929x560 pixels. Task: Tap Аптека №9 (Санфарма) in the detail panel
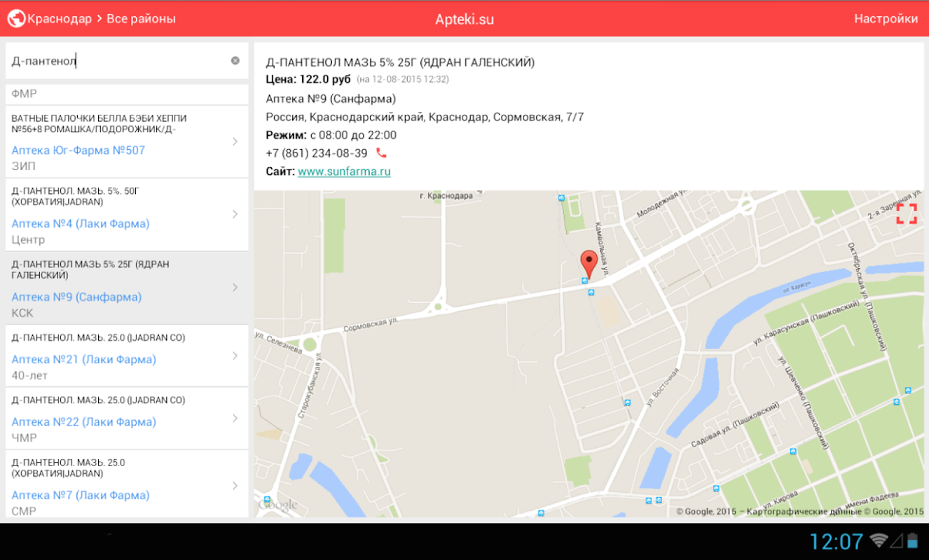[331, 99]
